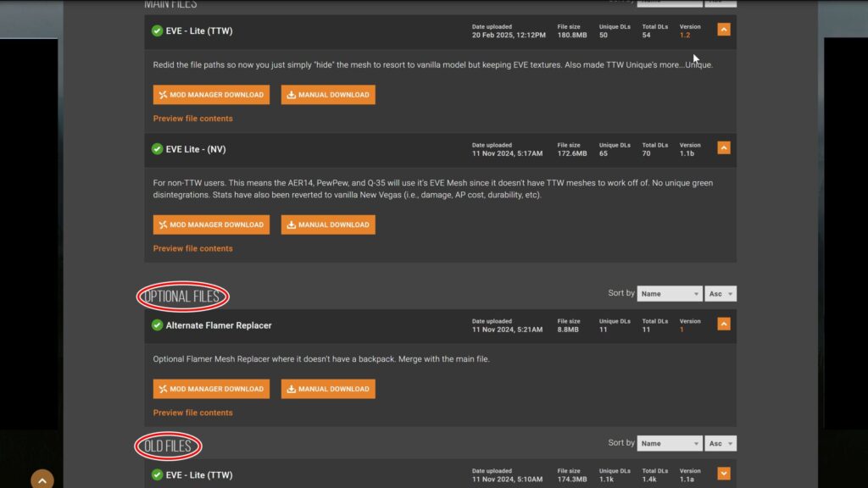This screenshot has height=488, width=868.
Task: Click Mod Manager Download for EVE Lite - (NV)
Action: tap(211, 225)
